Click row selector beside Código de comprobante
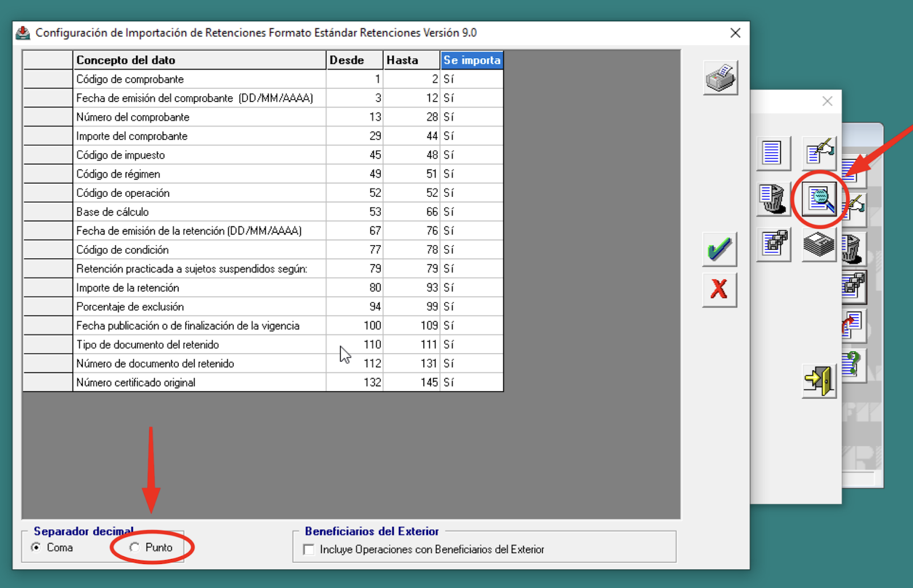 coord(48,79)
